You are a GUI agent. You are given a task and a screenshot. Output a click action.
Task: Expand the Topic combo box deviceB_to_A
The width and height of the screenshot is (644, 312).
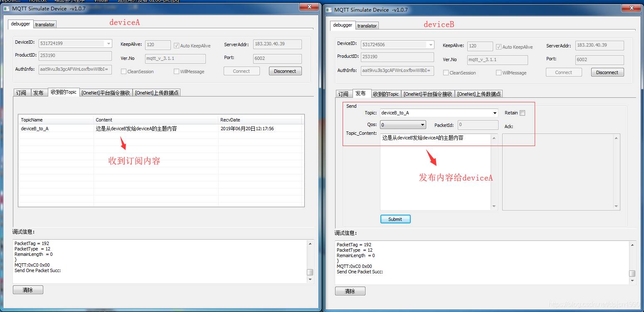click(495, 113)
